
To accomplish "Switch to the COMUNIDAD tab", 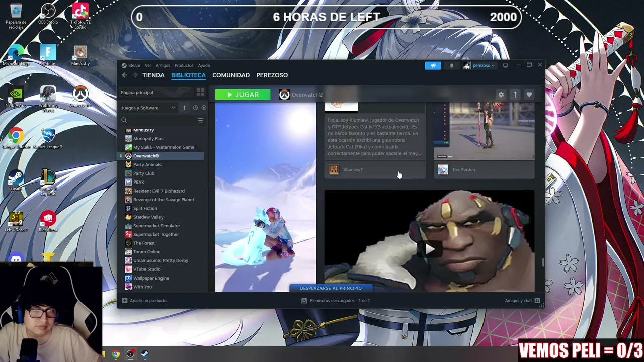I will click(231, 75).
